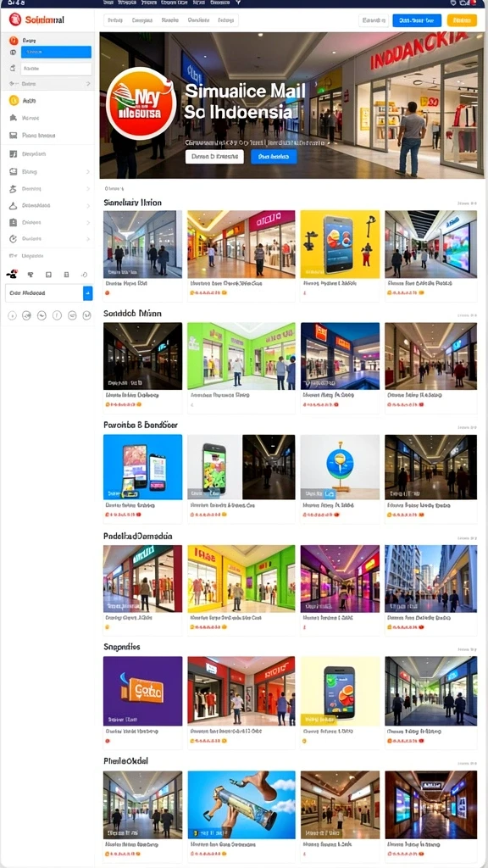Click the white button in the hero banner
This screenshot has width=488, height=868.
tap(214, 157)
